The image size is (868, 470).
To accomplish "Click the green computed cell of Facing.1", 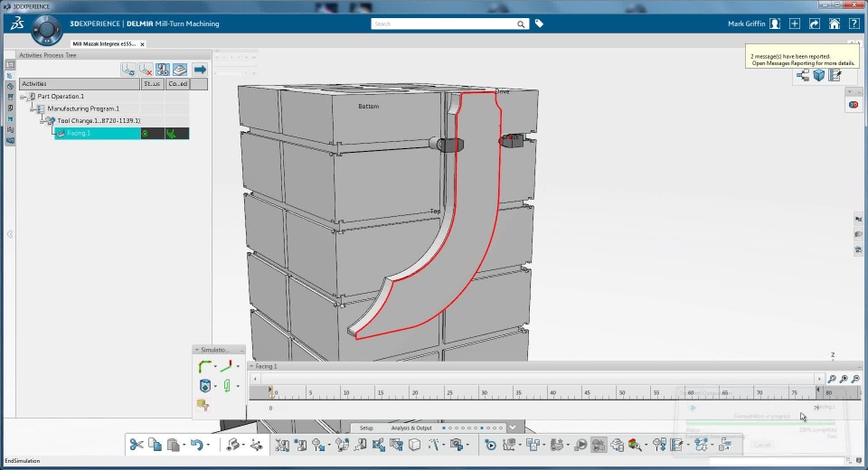I will 177,134.
